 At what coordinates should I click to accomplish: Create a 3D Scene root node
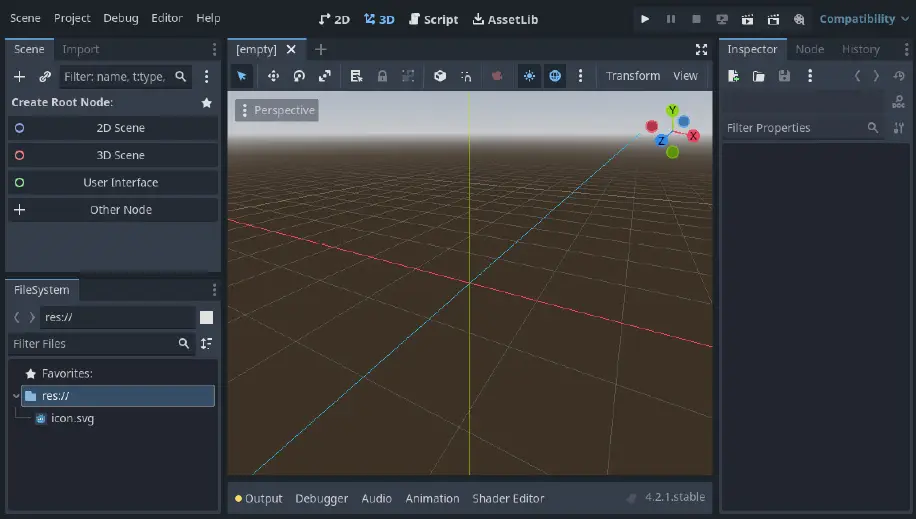click(x=120, y=155)
